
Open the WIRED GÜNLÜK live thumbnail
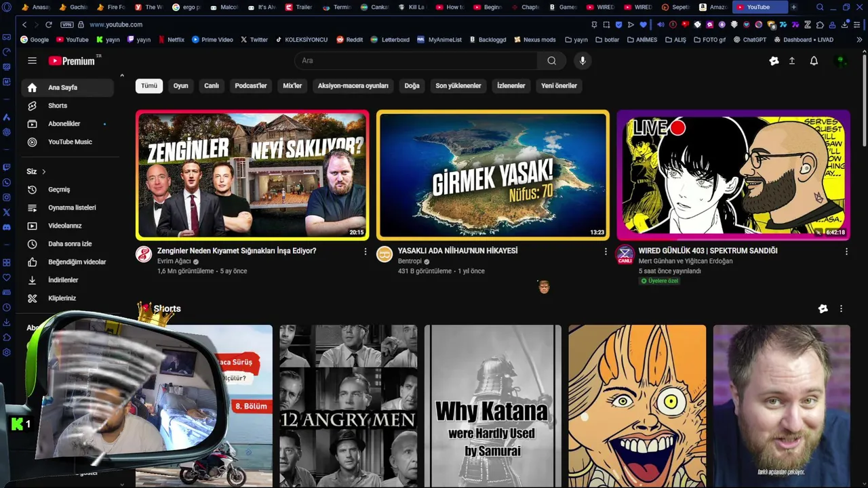pos(733,175)
